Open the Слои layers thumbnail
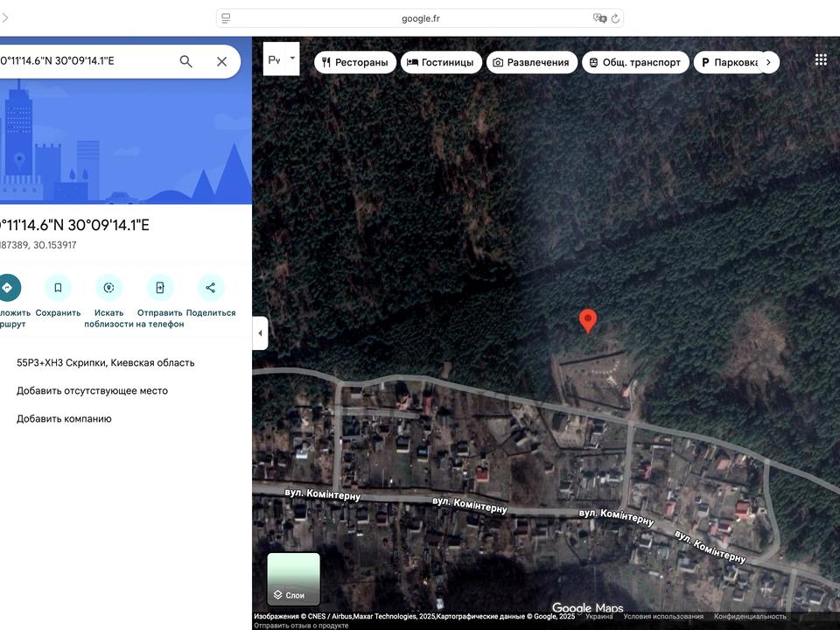Viewport: 840px width, 630px height. tap(293, 579)
